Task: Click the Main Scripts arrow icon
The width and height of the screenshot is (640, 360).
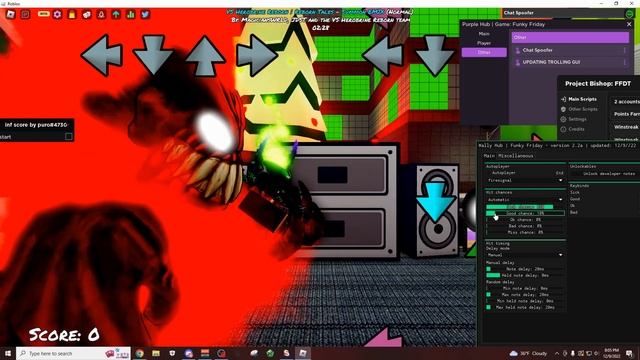Action: coord(563,99)
